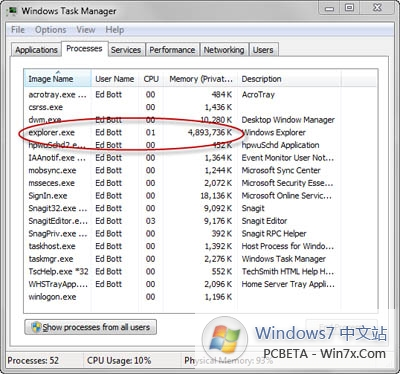Click the Host Process for Windo... description
This screenshot has height=374, width=400.
pos(288,247)
